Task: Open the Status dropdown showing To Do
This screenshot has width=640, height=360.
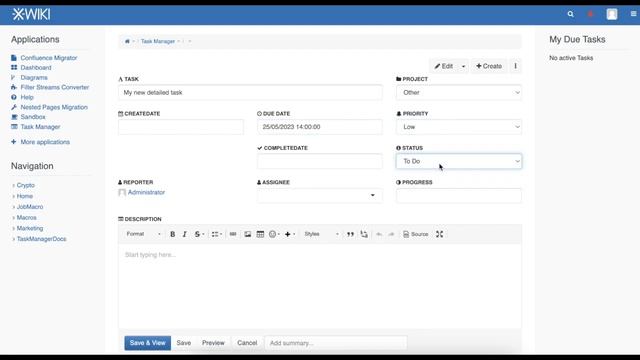Action: [459, 161]
